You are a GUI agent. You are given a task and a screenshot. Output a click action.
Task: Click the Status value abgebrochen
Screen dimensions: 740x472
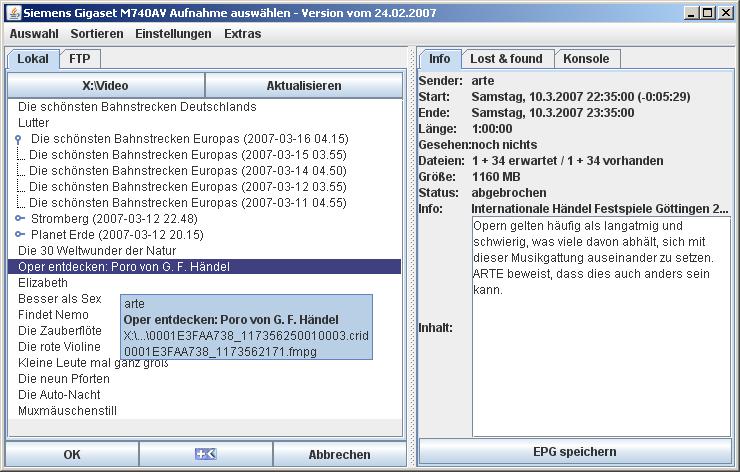pos(509,193)
